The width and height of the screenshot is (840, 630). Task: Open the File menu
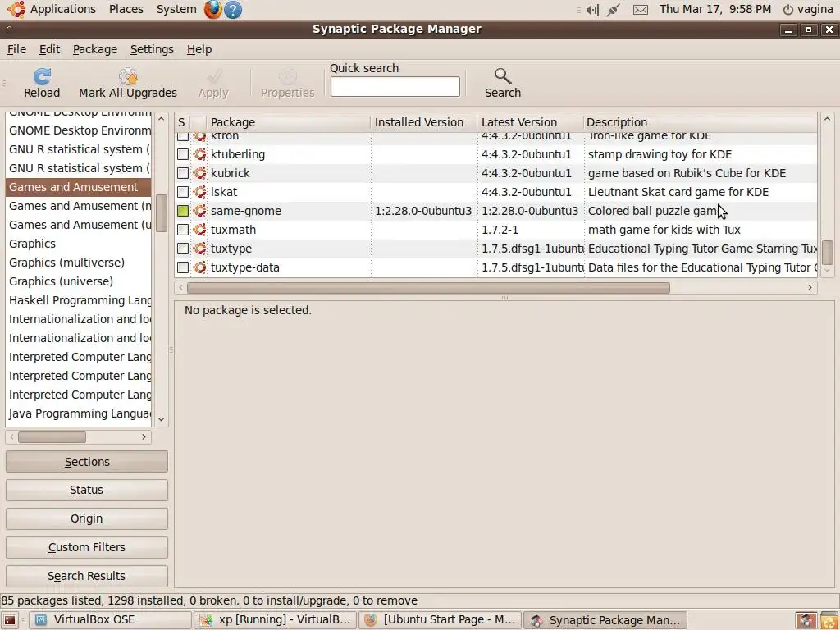(x=16, y=49)
